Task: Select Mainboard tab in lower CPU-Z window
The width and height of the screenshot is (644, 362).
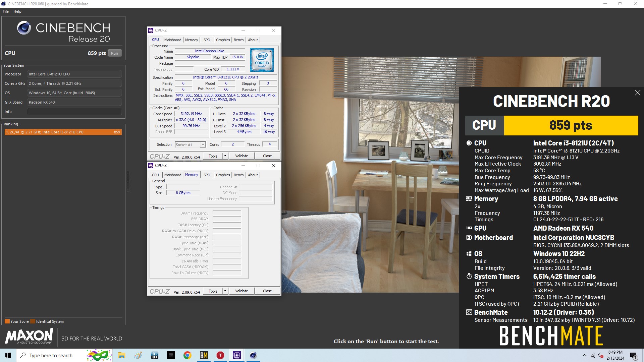Action: tap(173, 175)
